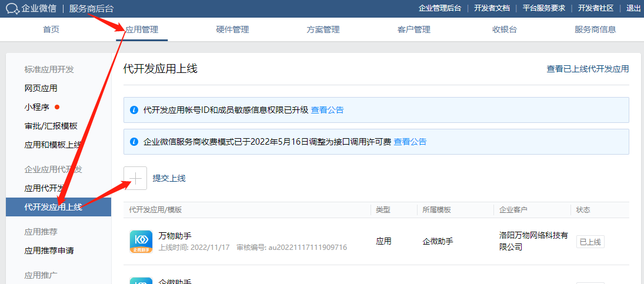
Task: Click 查看公告 in 帐号ID notice
Action: pos(328,110)
